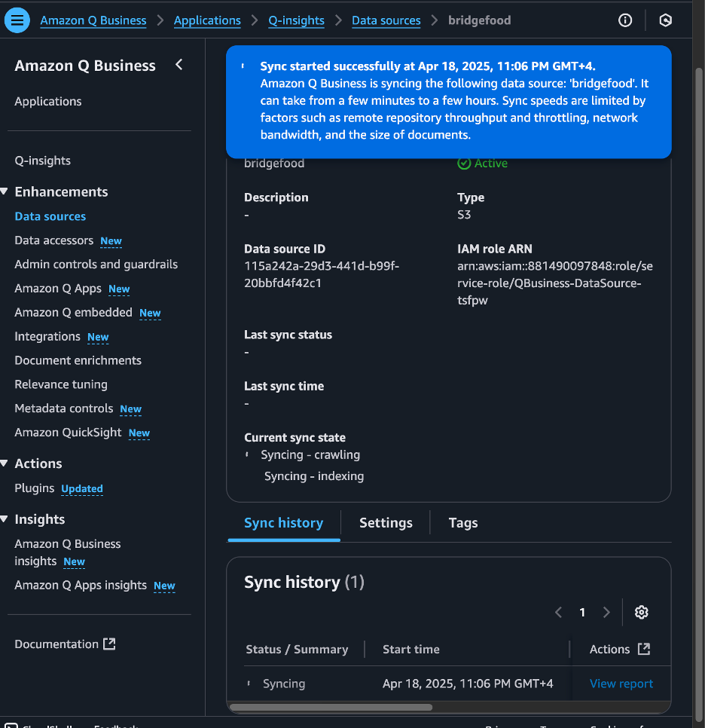Open Amazon Q Apps page

(58, 289)
